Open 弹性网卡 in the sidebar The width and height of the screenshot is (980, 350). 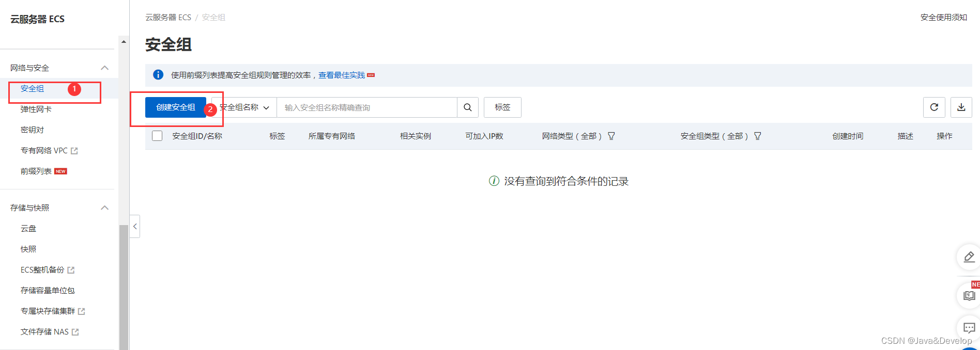(36, 109)
